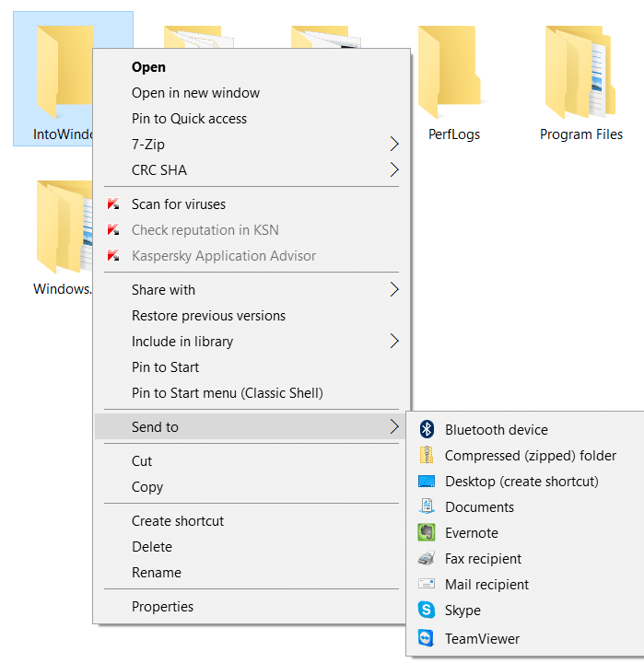Select Pin to Start menu (Classic Shell)

[x=252, y=393]
